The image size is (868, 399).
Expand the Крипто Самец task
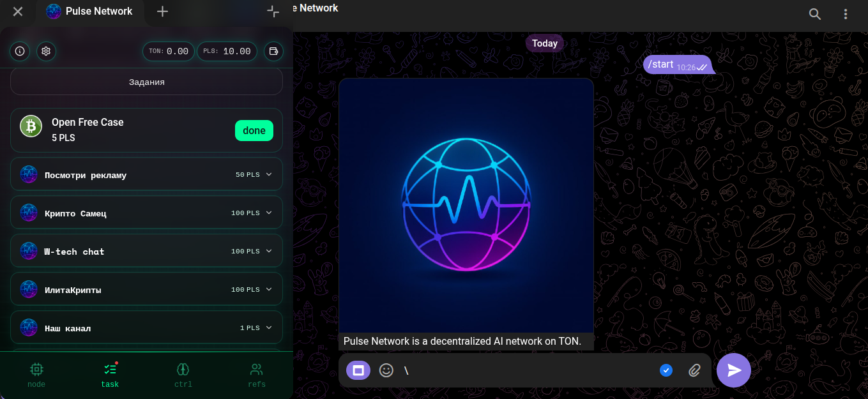[x=269, y=213]
